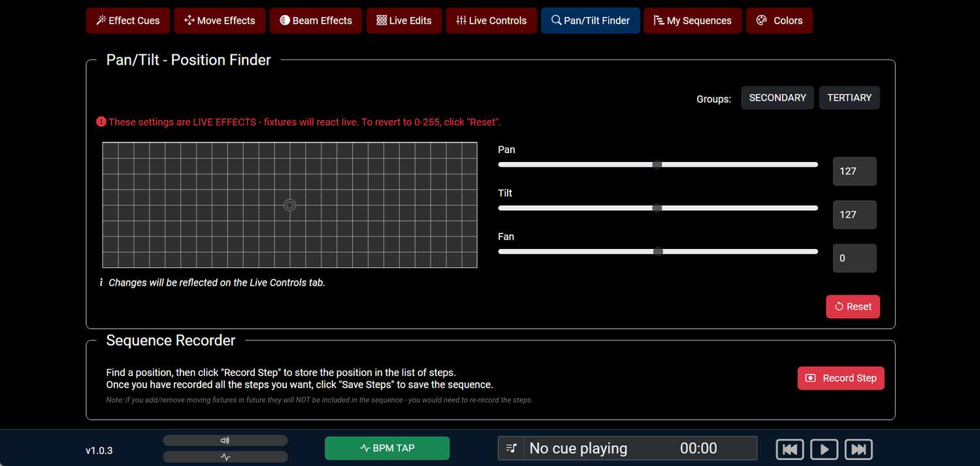Image resolution: width=980 pixels, height=466 pixels.
Task: Show the My Sequences tab
Action: pyautogui.click(x=692, y=21)
